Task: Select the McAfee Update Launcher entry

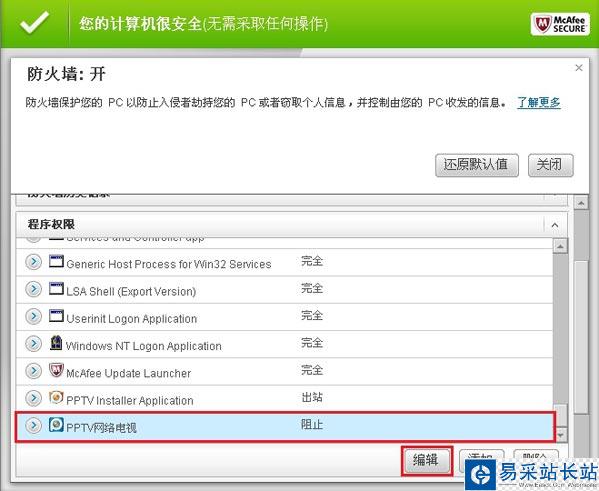Action: (x=128, y=373)
